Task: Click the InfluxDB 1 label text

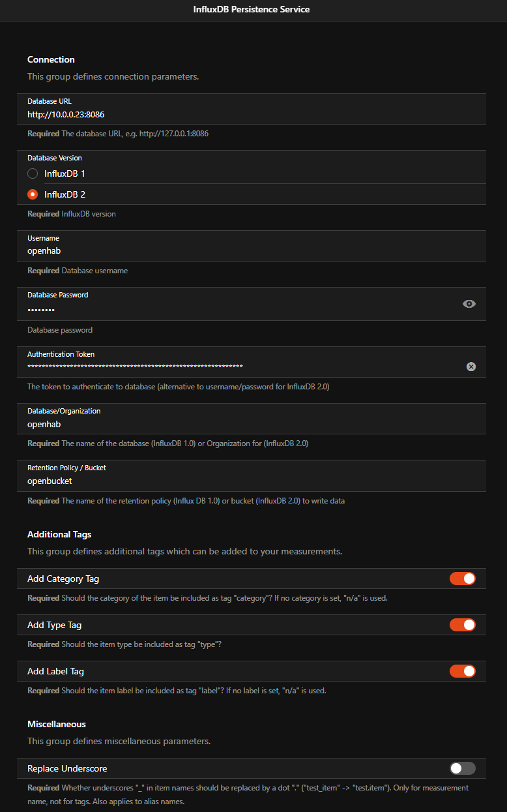Action: [x=65, y=173]
